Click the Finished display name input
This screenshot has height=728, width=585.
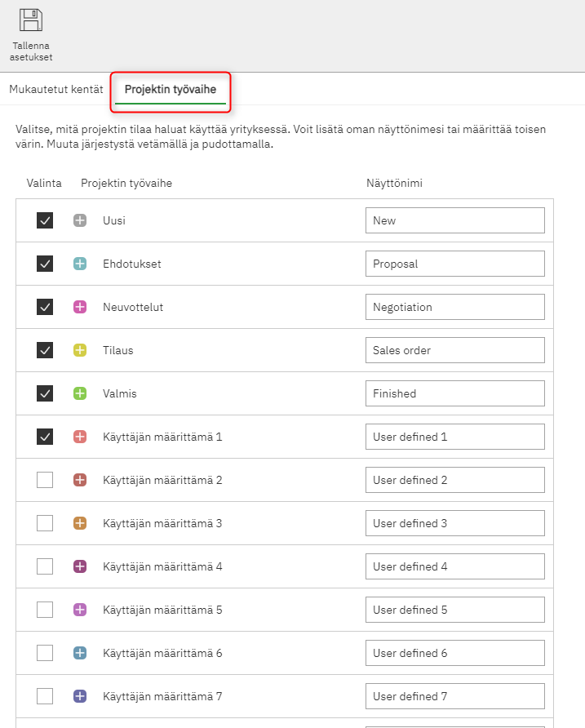[454, 393]
